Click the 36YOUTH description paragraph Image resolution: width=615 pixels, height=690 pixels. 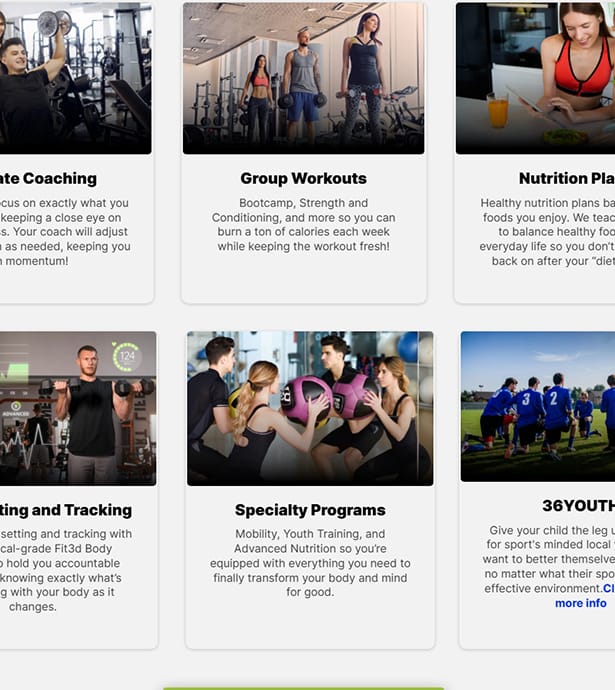coord(549,559)
